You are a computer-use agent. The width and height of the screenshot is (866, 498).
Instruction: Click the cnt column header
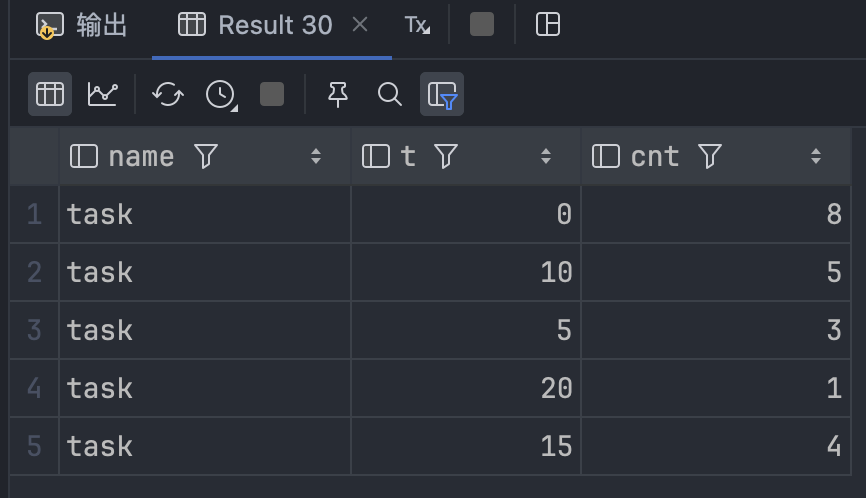click(655, 156)
